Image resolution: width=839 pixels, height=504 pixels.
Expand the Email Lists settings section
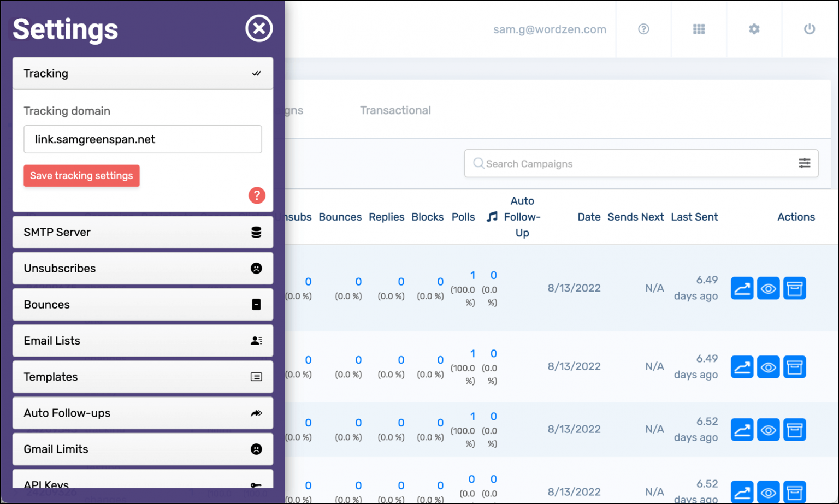[x=142, y=341]
